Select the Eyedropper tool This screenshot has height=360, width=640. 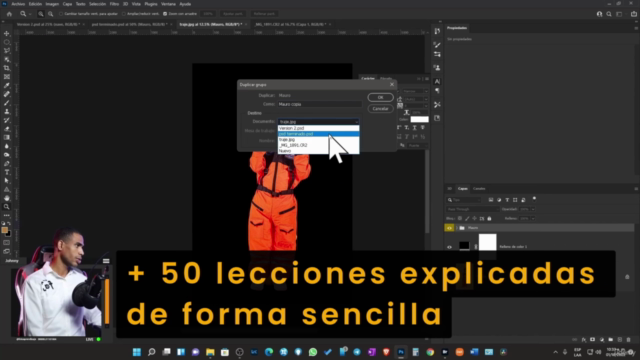pyautogui.click(x=7, y=85)
